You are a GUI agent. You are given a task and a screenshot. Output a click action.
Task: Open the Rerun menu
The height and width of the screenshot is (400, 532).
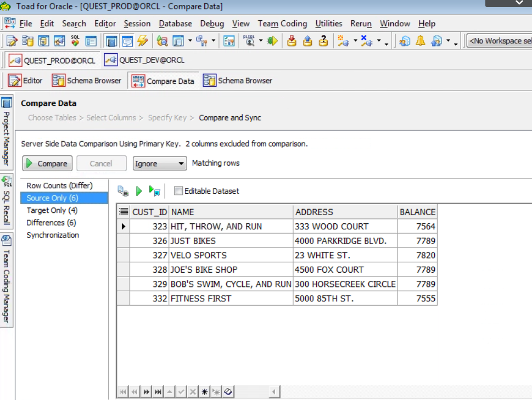[x=361, y=24]
